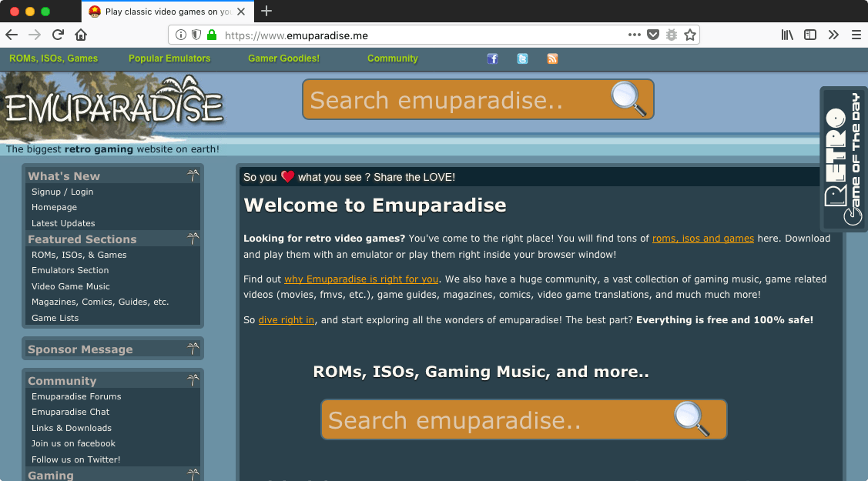This screenshot has height=481, width=868.
Task: Click the forward navigation arrow
Action: click(x=35, y=35)
